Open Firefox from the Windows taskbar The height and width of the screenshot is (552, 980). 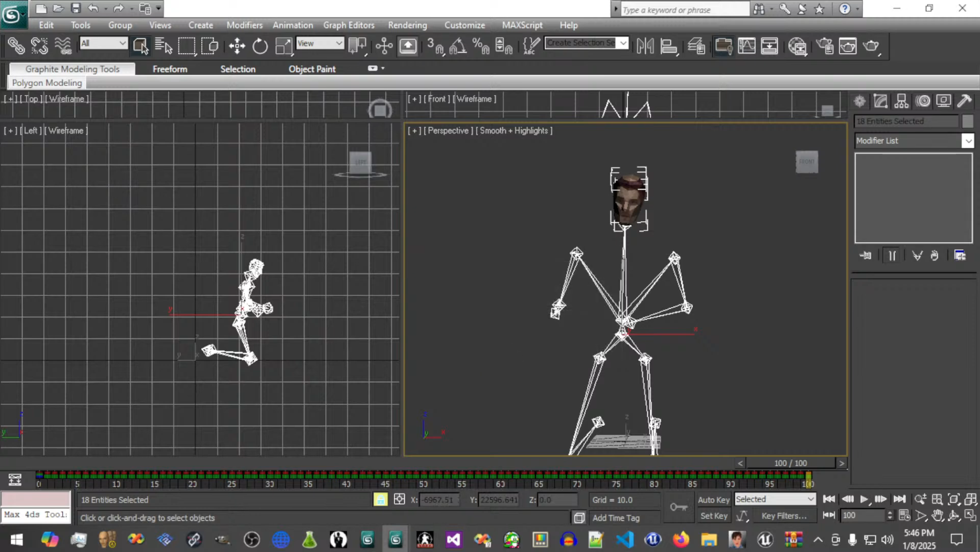[681, 539]
